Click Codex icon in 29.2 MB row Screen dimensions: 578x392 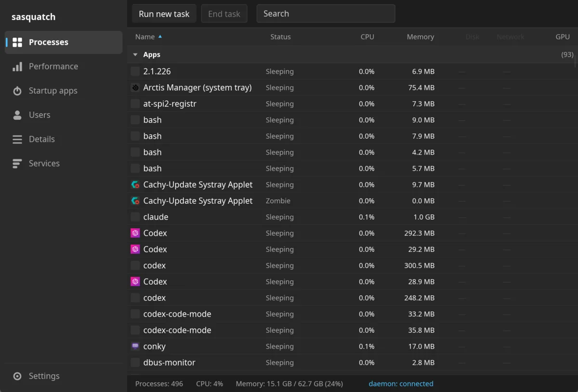tap(135, 249)
